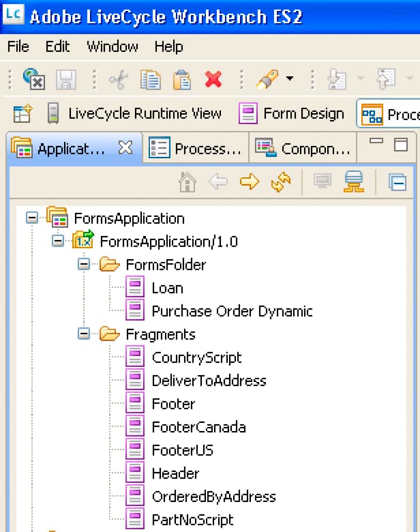
Task: Collapse the FormsApplication root node
Action: 32,218
